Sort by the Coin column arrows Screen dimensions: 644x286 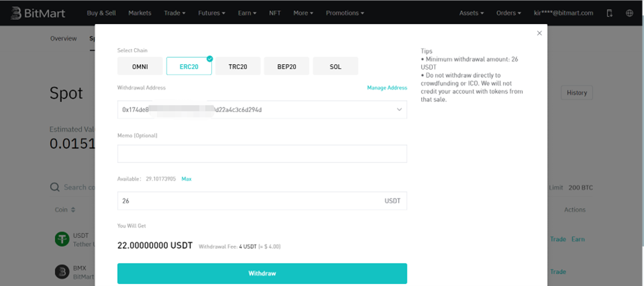point(73,210)
